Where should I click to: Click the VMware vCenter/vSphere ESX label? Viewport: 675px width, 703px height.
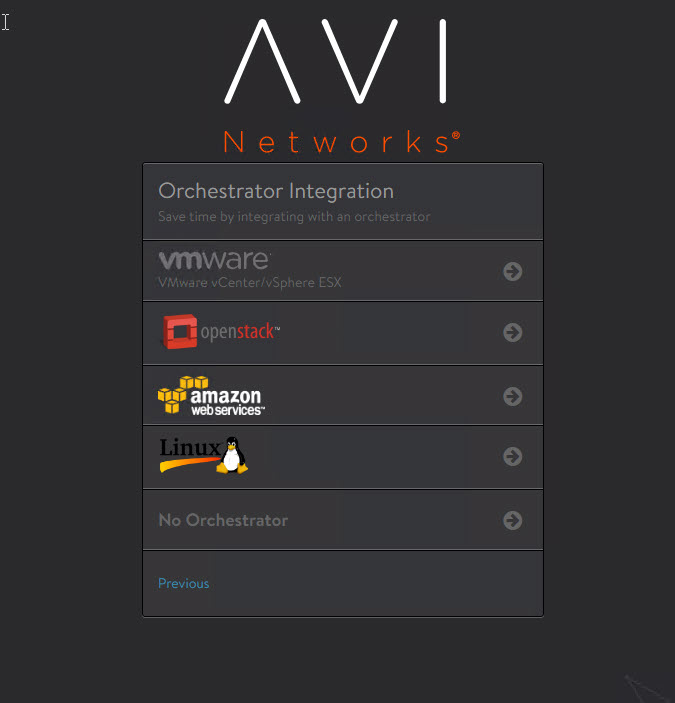tap(250, 282)
